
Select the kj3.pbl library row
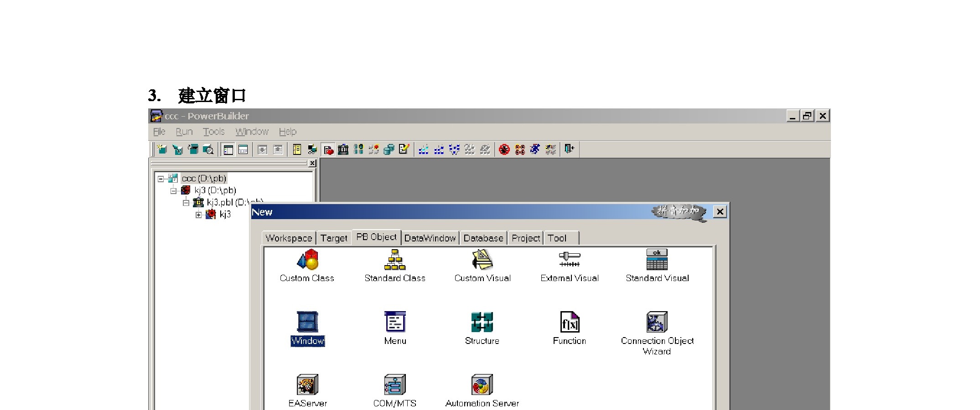235,202
